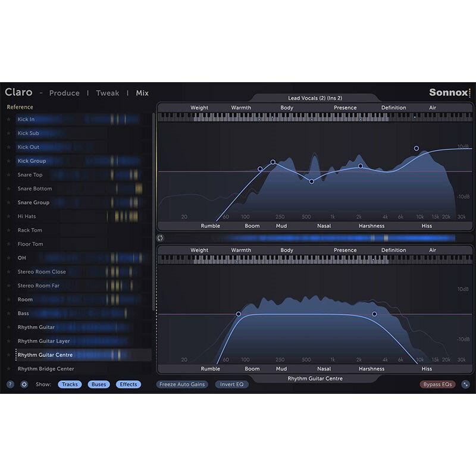Star the Snare Top track
This screenshot has width=476, height=476.
click(x=9, y=175)
